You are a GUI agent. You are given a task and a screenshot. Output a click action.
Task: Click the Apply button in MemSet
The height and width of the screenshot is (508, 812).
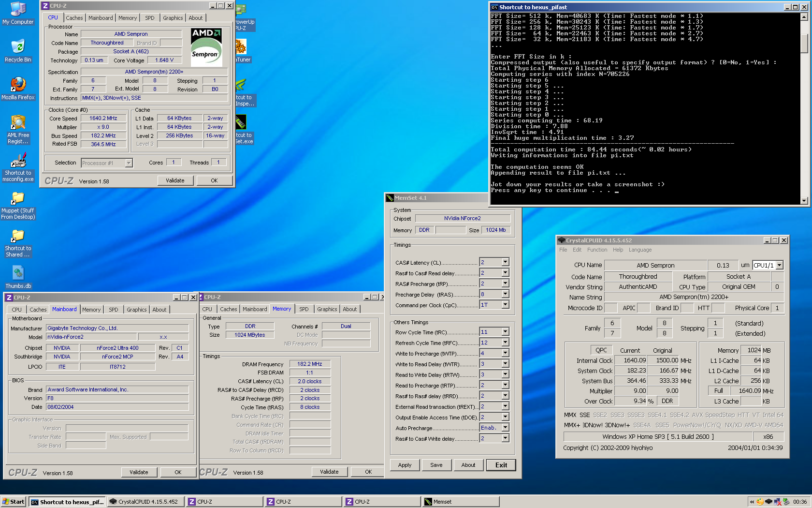405,465
